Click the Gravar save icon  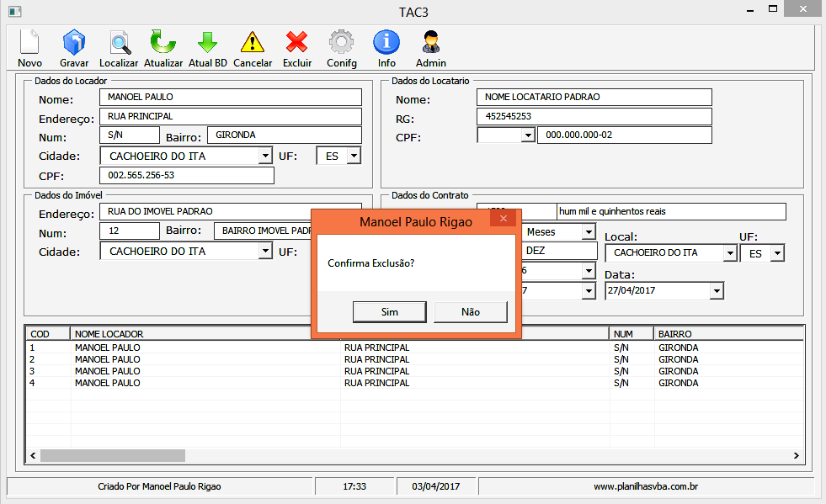tap(74, 43)
